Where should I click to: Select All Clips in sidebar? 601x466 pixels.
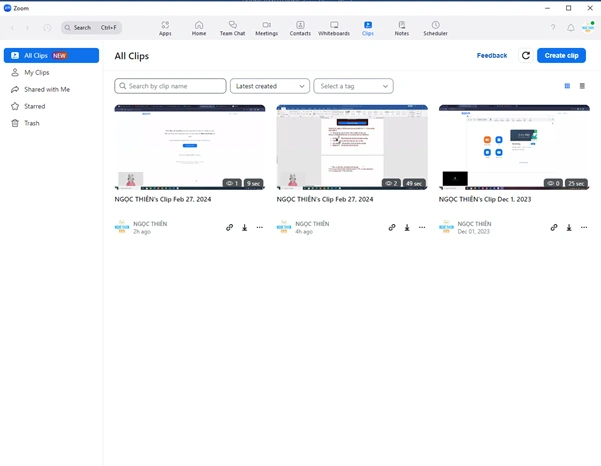pyautogui.click(x=51, y=56)
